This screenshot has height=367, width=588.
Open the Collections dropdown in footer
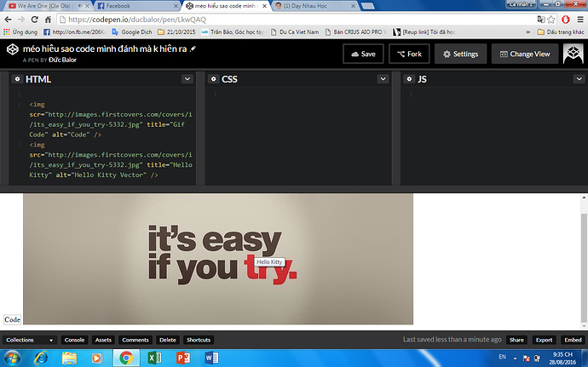30,340
